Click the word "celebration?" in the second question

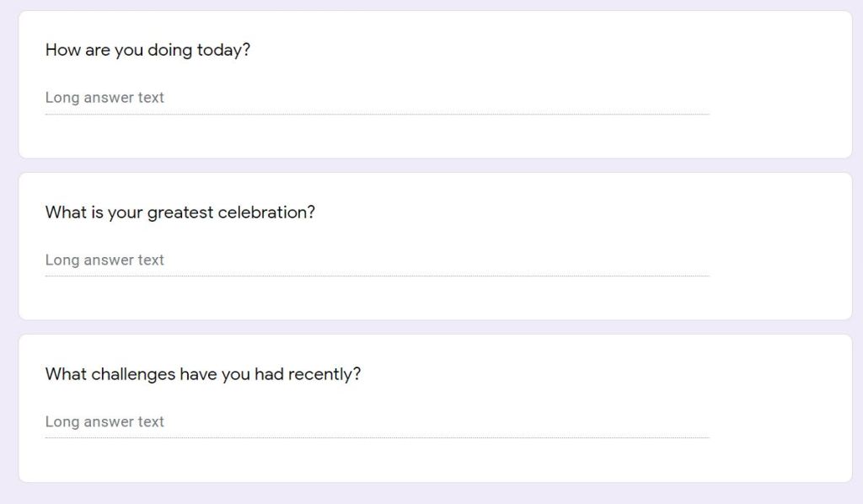point(266,212)
